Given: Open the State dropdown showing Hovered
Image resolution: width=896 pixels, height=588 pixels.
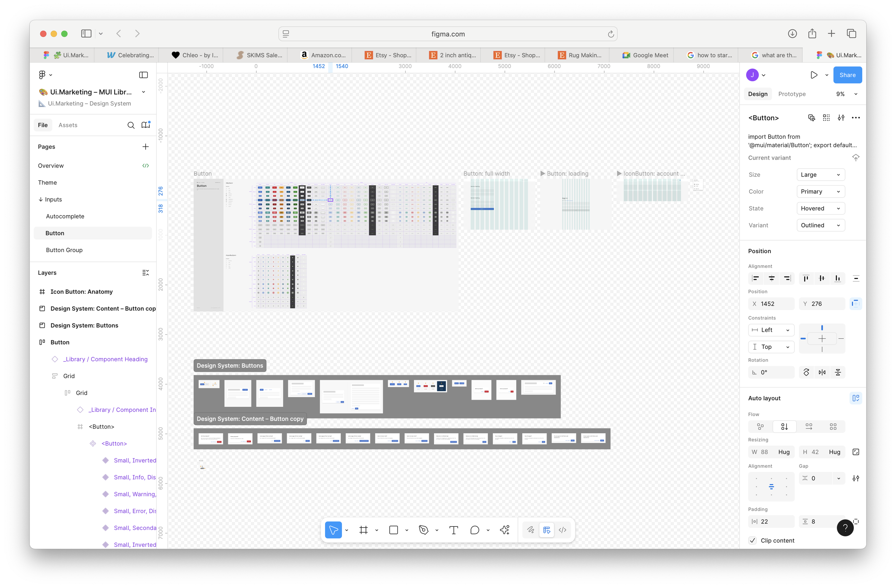Looking at the screenshot, I should click(820, 208).
